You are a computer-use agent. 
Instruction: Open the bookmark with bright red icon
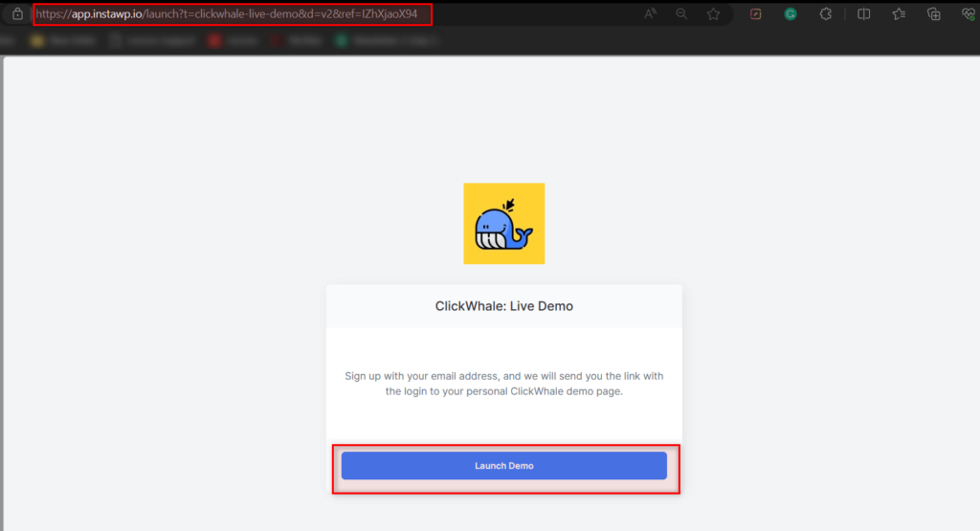click(234, 40)
